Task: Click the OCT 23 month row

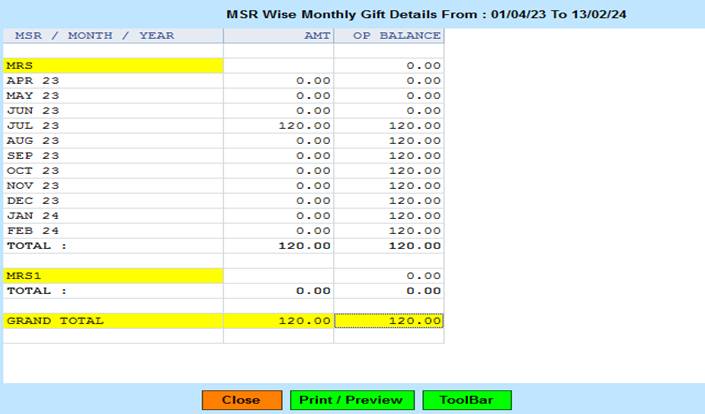Action: 113,170
